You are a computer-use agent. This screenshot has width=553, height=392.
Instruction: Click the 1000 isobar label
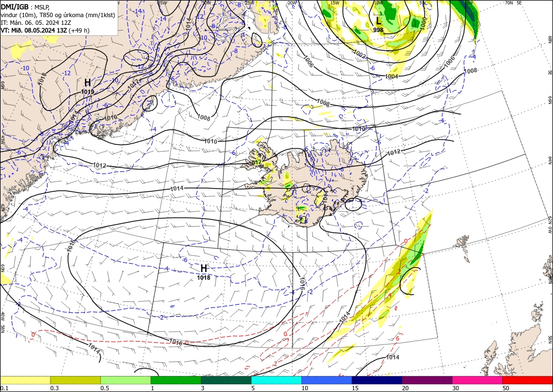423,24
